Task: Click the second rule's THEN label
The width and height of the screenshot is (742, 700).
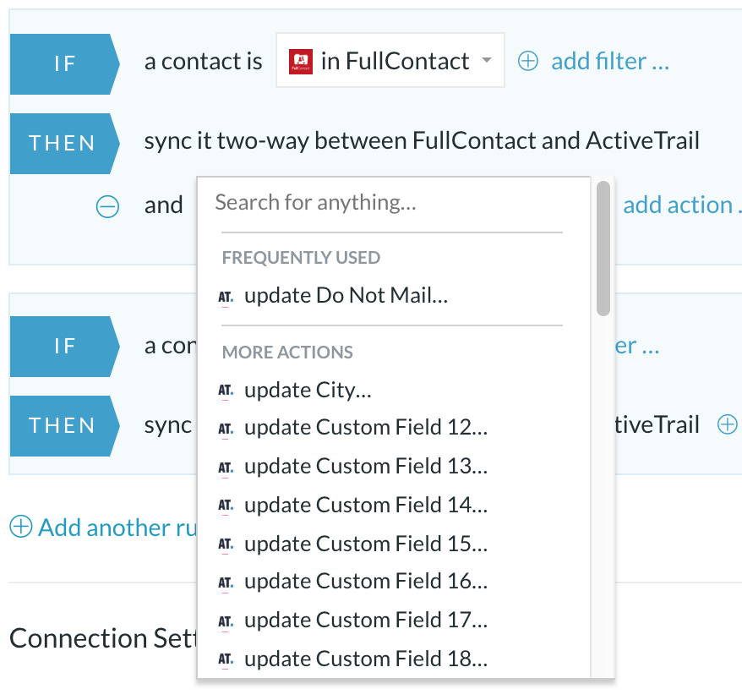Action: coord(64,426)
